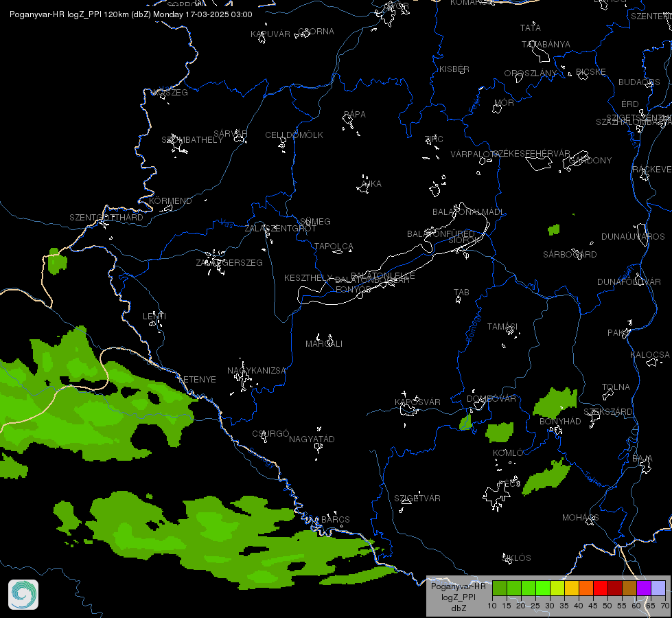The height and width of the screenshot is (618, 672).
Task: Click the 30-35 dBZ yellow-green legend swatch
Action: point(557,588)
